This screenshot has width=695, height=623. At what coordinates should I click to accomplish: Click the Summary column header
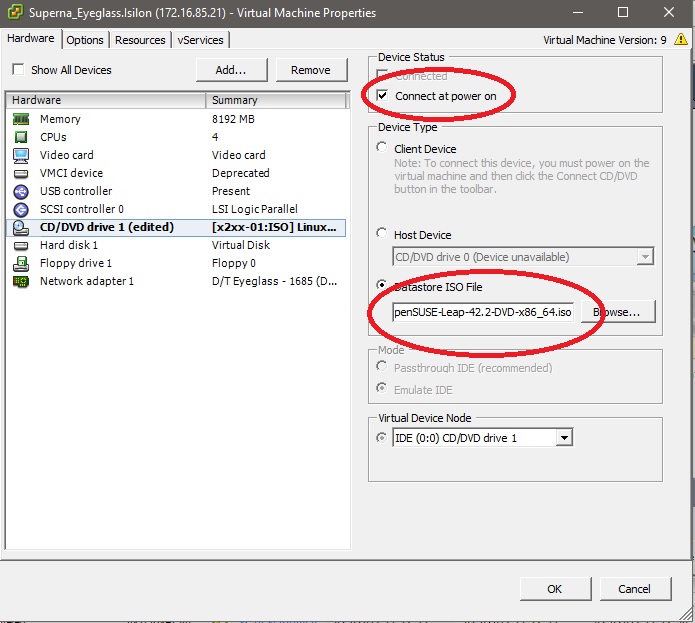pyautogui.click(x=276, y=100)
